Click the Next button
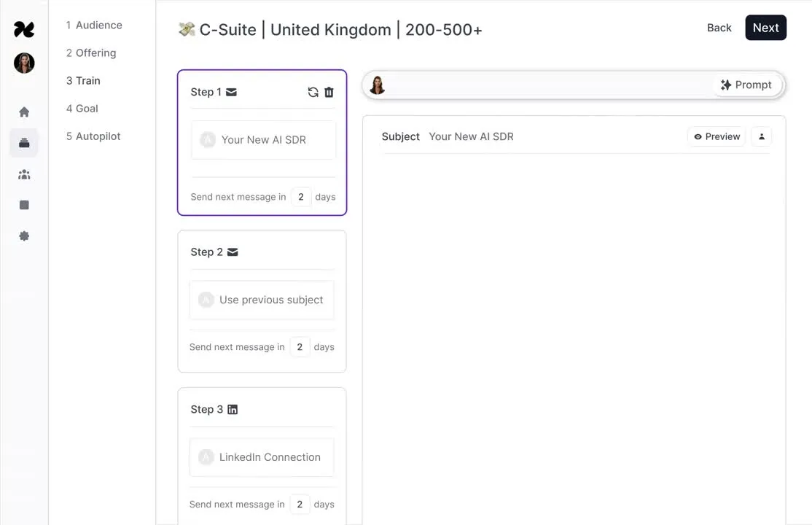 (x=765, y=28)
